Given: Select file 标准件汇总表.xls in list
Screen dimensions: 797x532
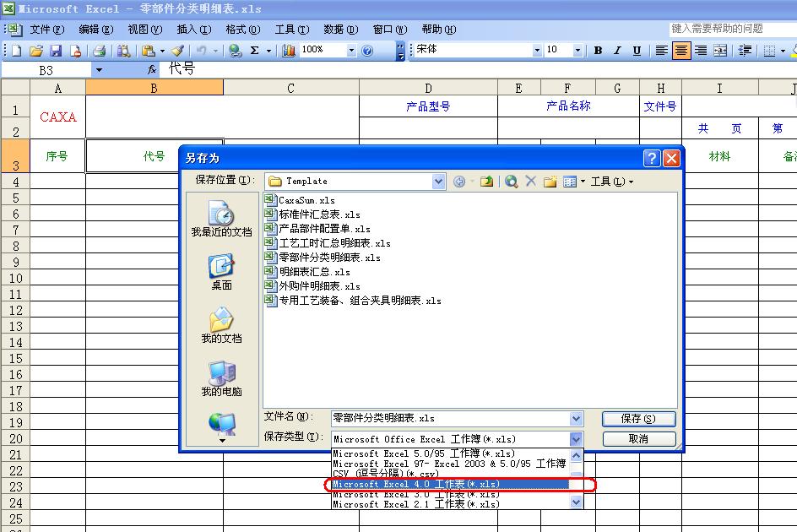Looking at the screenshot, I should [x=319, y=214].
